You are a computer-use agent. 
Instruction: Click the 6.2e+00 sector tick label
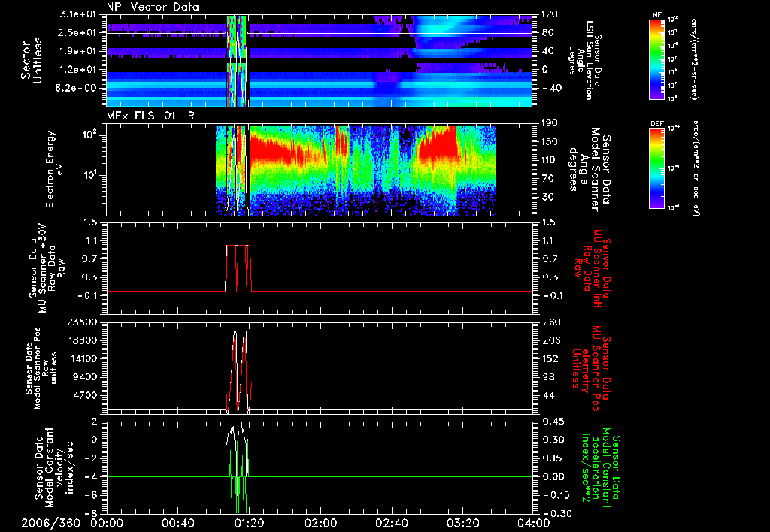pyautogui.click(x=76, y=88)
